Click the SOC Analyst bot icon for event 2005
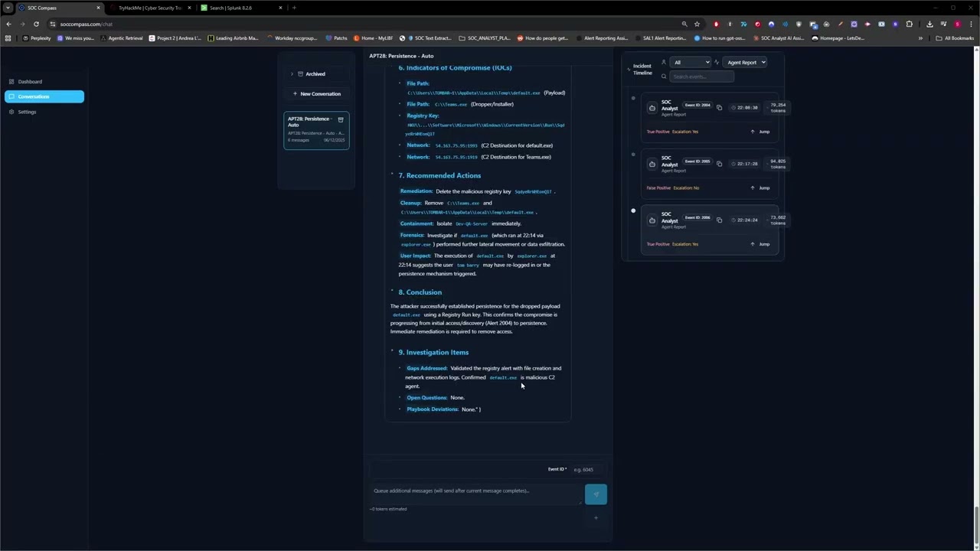The width and height of the screenshot is (980, 551). click(652, 164)
